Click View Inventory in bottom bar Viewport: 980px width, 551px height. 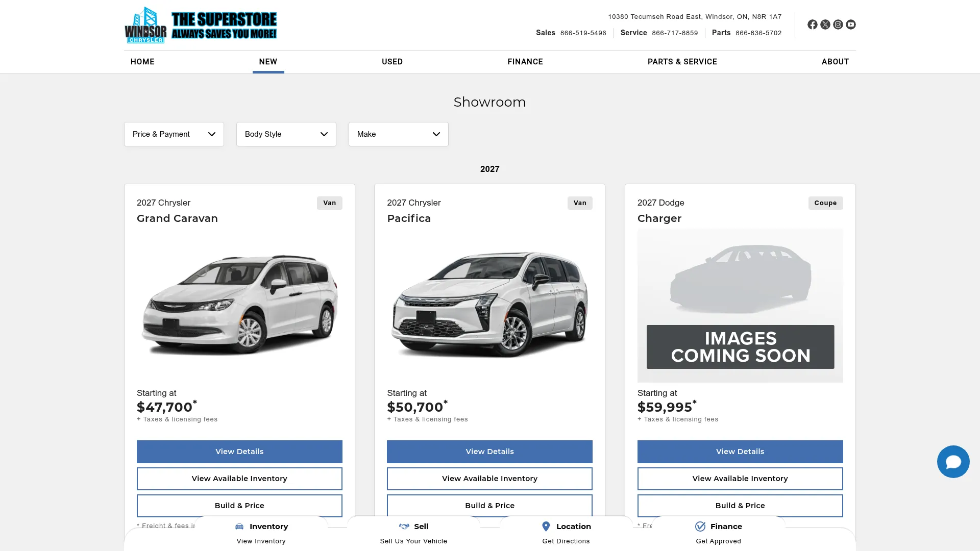click(x=261, y=541)
